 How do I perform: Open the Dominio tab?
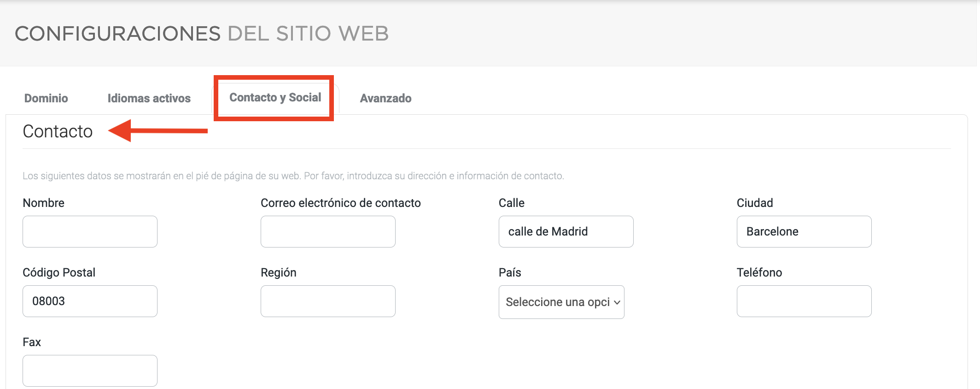(x=46, y=98)
